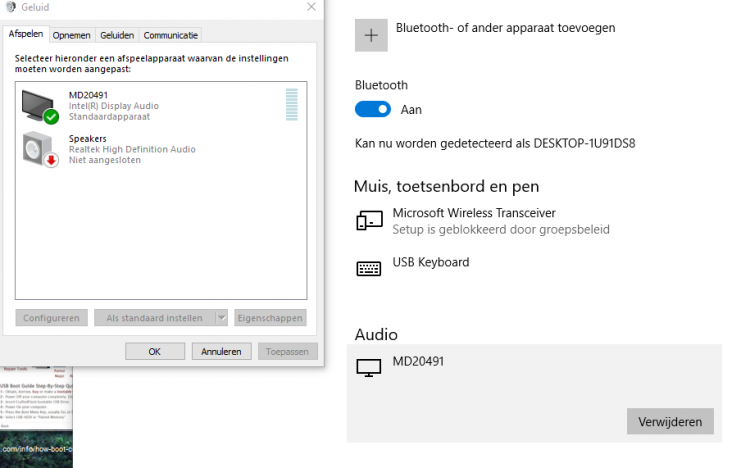
Task: Open the Als standaard instellen dropdown arrow
Action: coord(221,318)
